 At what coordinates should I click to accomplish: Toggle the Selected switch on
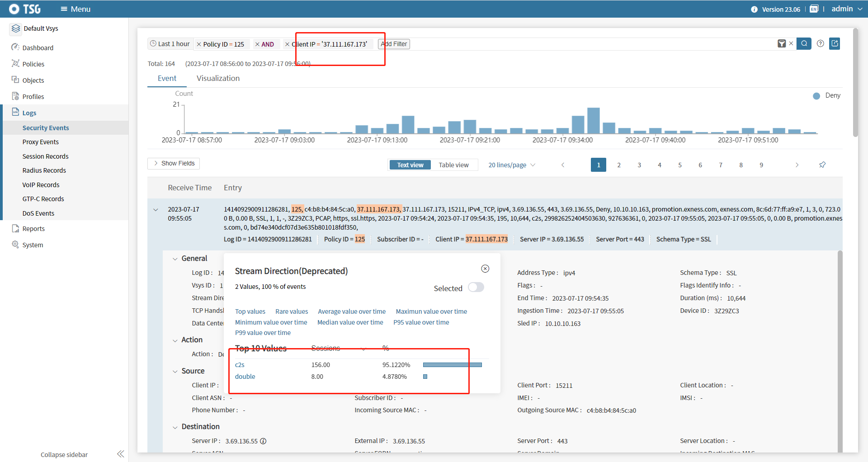476,288
